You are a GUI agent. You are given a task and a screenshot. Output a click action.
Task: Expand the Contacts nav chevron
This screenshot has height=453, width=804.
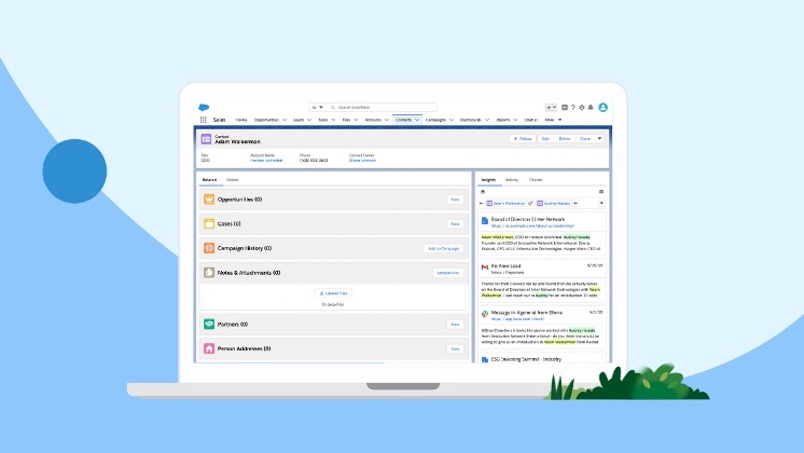click(417, 120)
